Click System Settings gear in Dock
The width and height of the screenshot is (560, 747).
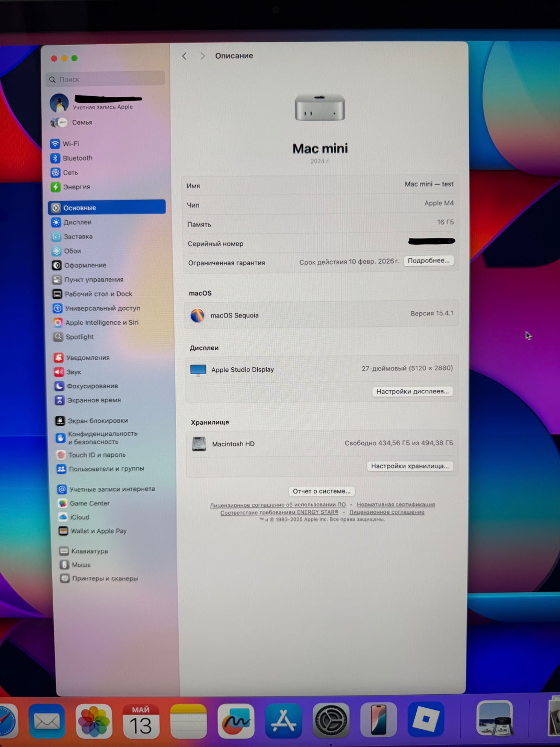pyautogui.click(x=331, y=720)
